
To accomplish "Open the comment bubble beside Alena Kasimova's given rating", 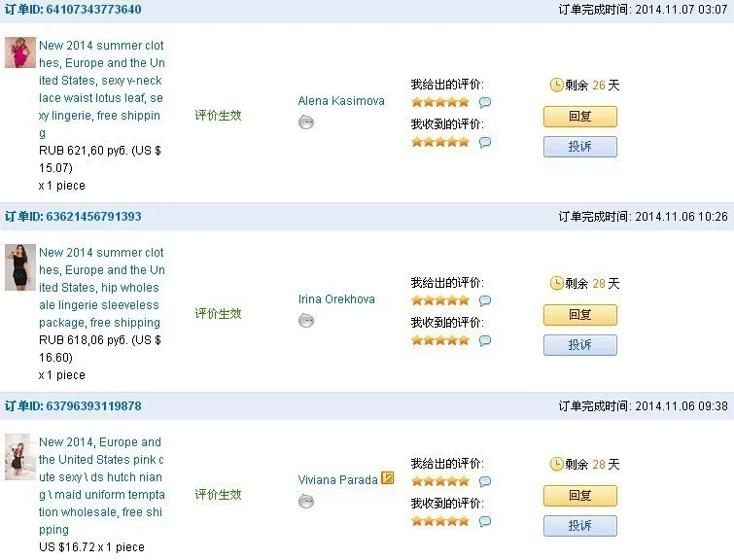I will click(485, 102).
